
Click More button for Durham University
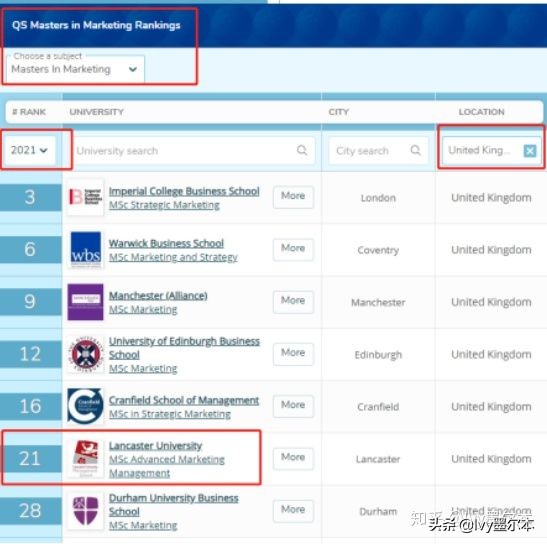coord(293,511)
